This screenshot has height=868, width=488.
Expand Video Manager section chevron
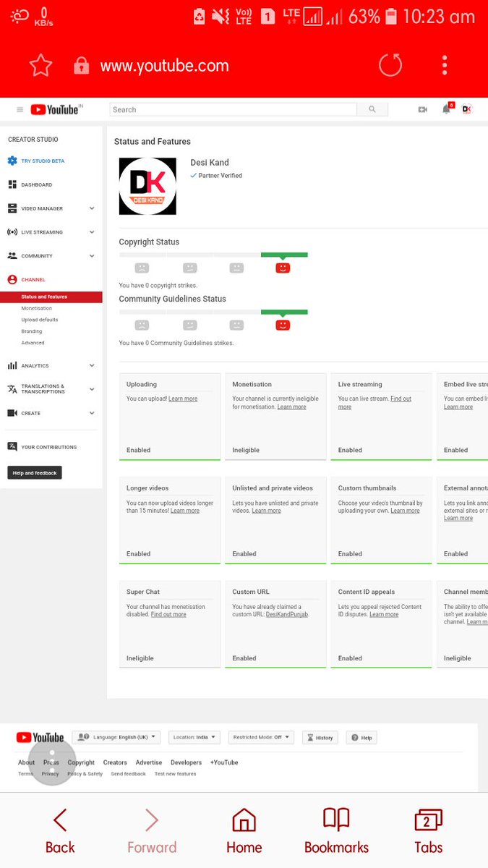coord(92,208)
